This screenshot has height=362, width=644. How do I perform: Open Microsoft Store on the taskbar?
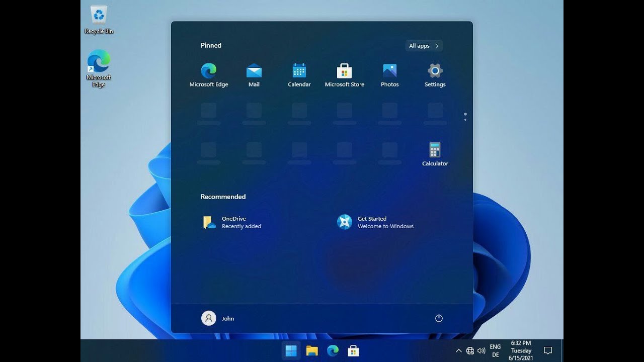(x=353, y=350)
